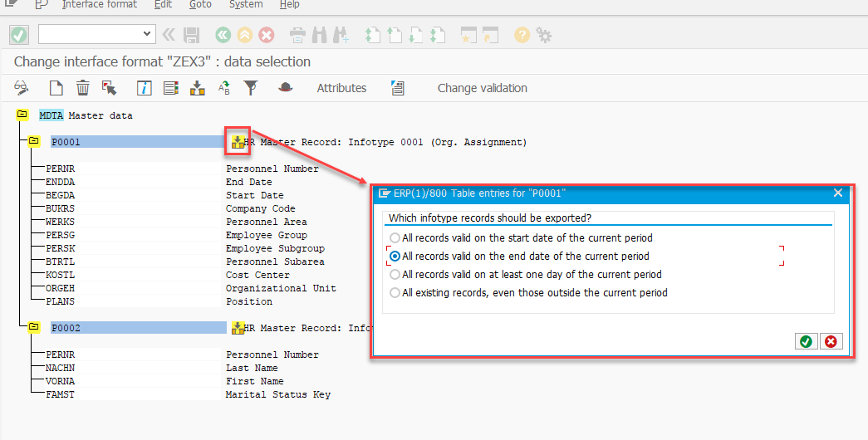The width and height of the screenshot is (868, 440).
Task: Confirm the dialog with the green checkmark button
Action: click(806, 341)
